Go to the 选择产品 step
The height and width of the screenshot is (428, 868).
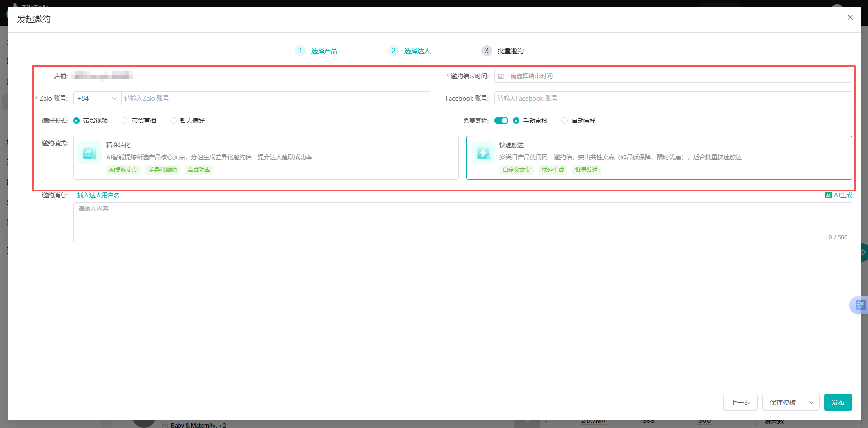(x=324, y=50)
